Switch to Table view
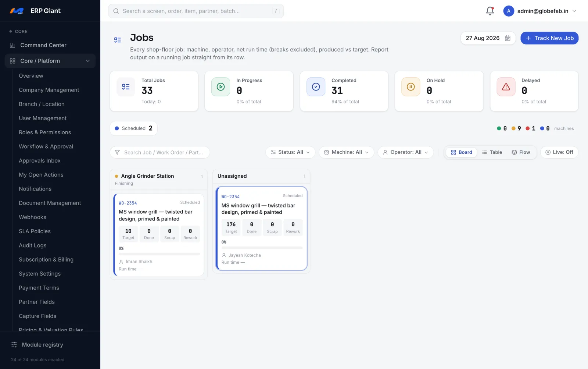This screenshot has height=369, width=588. point(492,152)
